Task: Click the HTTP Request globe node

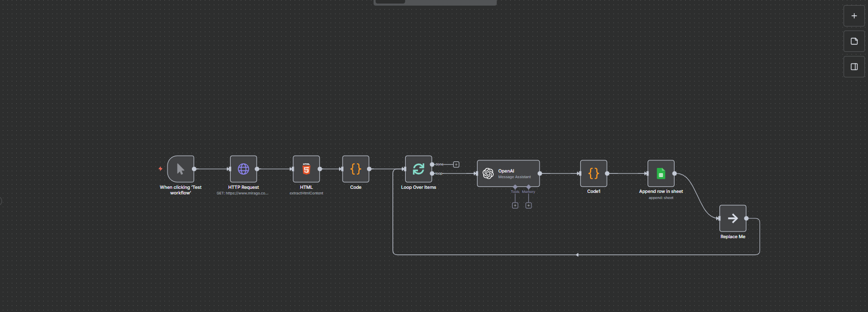Action: point(243,169)
